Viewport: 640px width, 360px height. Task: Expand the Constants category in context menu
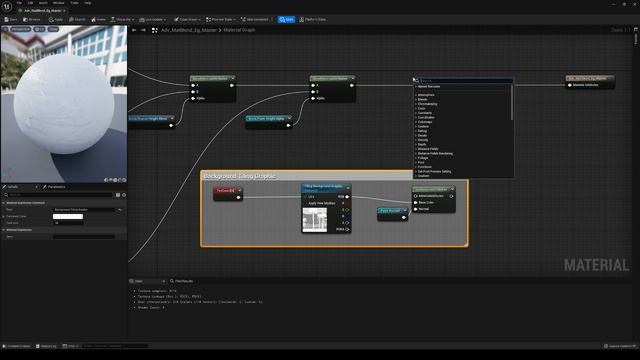tap(424, 113)
